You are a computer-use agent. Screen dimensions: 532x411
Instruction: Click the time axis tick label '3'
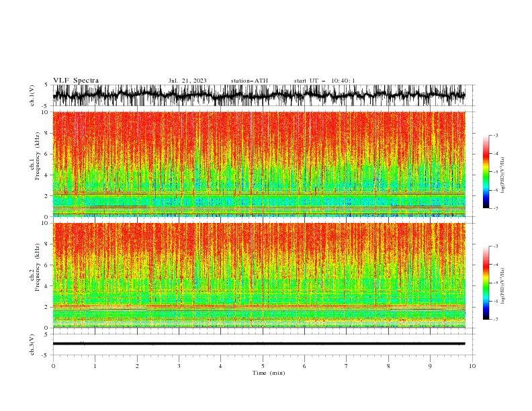(179, 366)
